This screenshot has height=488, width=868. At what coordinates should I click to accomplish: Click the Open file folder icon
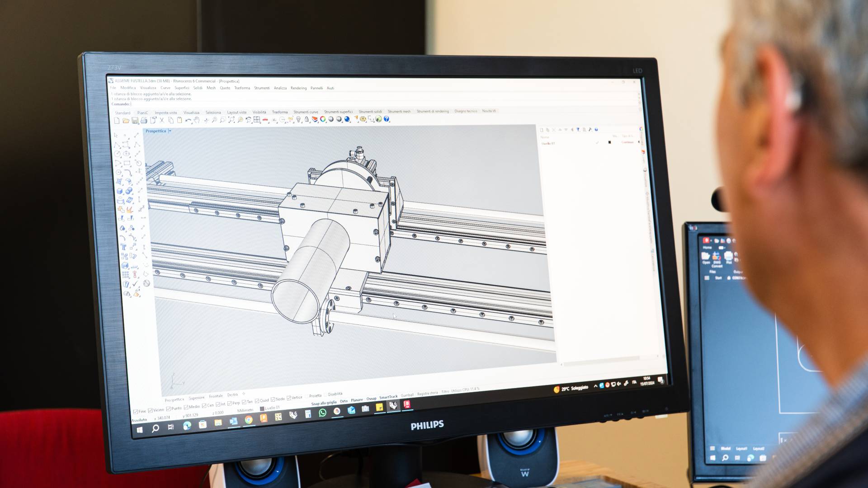coord(126,120)
